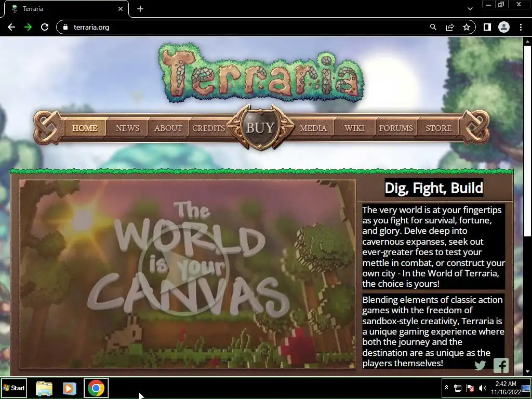This screenshot has width=532, height=399.
Task: Go forward with the green forward arrow
Action: [x=28, y=27]
